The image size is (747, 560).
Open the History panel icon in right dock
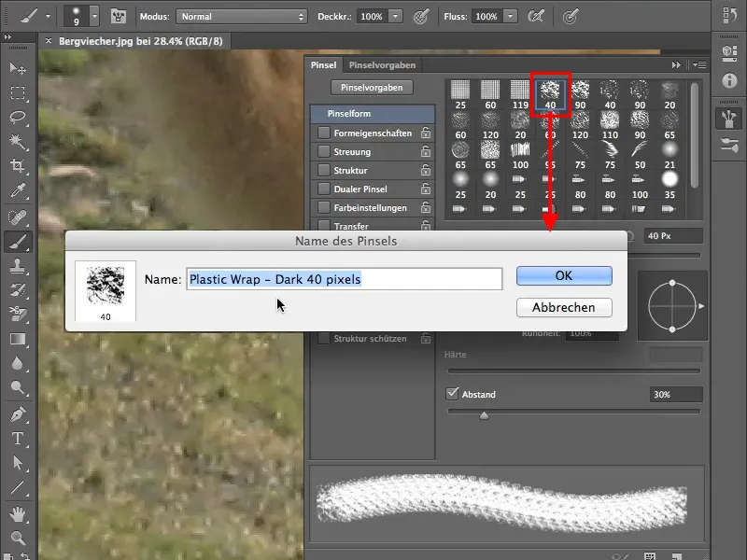point(729,15)
